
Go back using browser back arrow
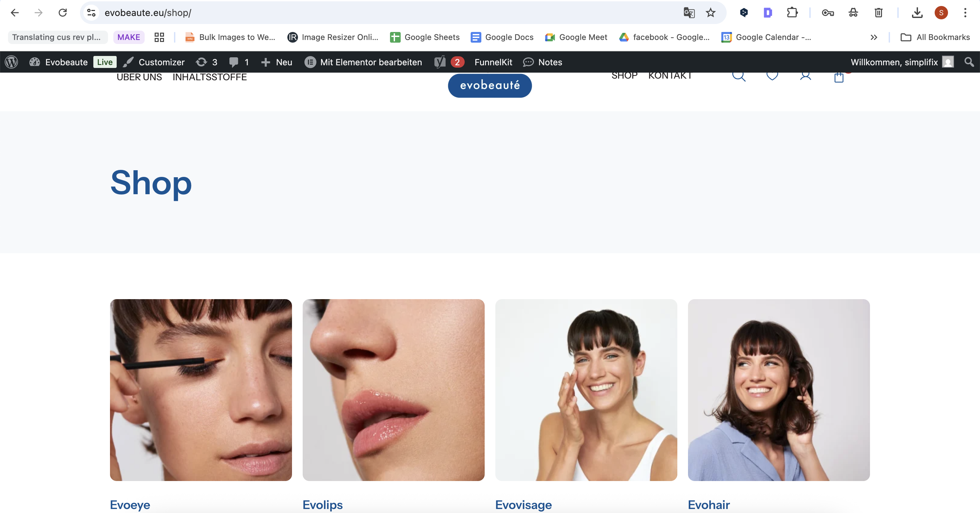14,13
